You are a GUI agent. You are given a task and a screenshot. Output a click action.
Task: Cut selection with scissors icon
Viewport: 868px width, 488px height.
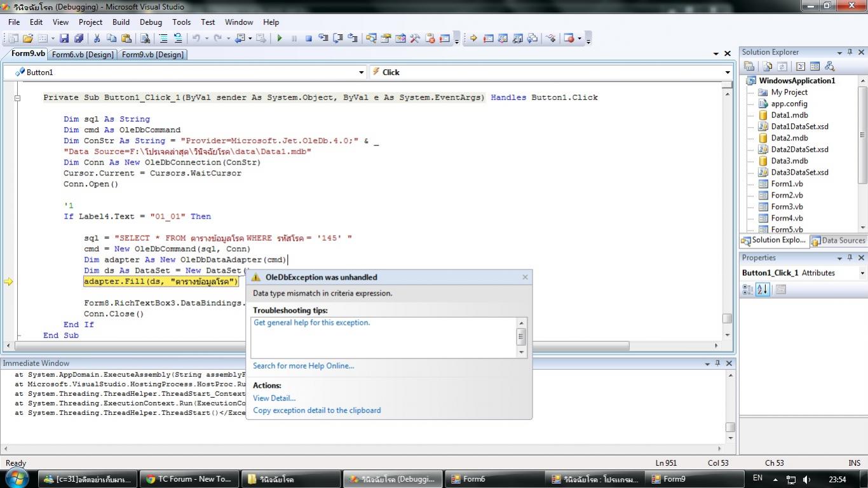[97, 38]
